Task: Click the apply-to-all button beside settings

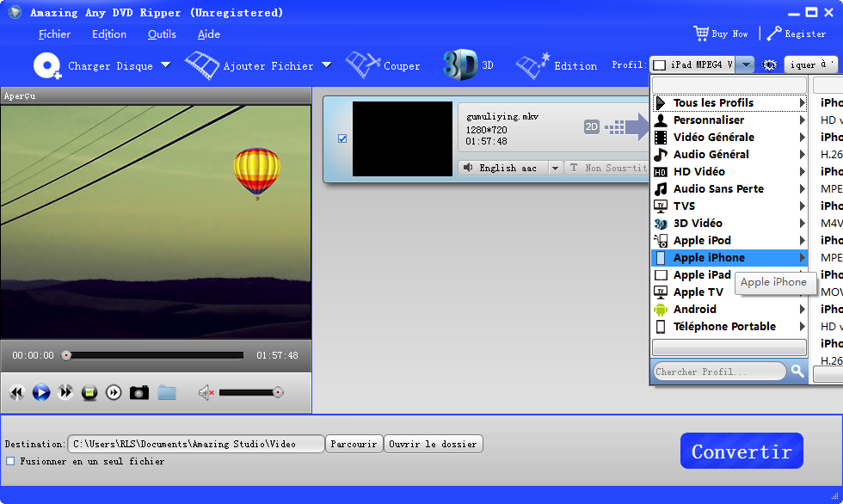Action: click(810, 65)
